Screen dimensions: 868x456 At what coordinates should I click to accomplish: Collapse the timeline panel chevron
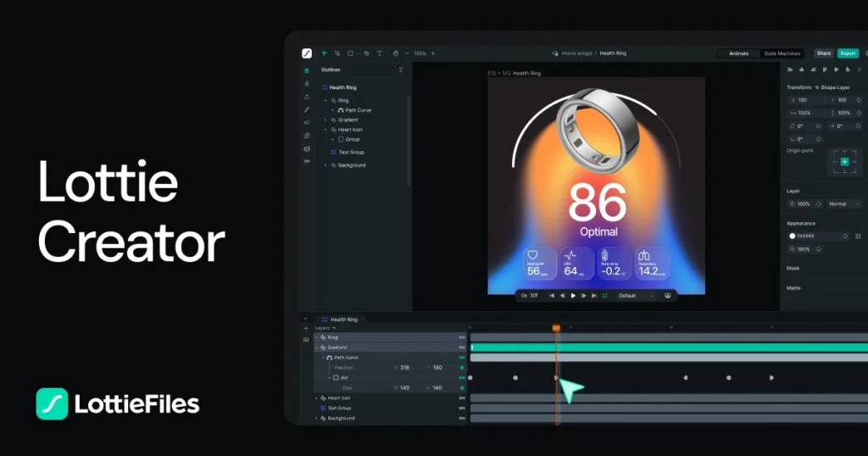(305, 319)
